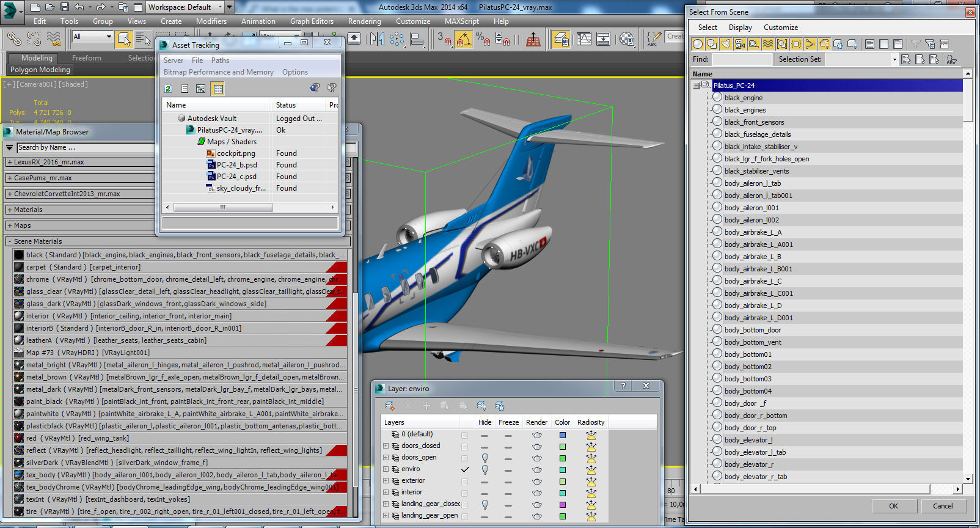Click the blue color swatch of 0 (default)
Viewport: 980px width, 528px height.
coord(563,435)
